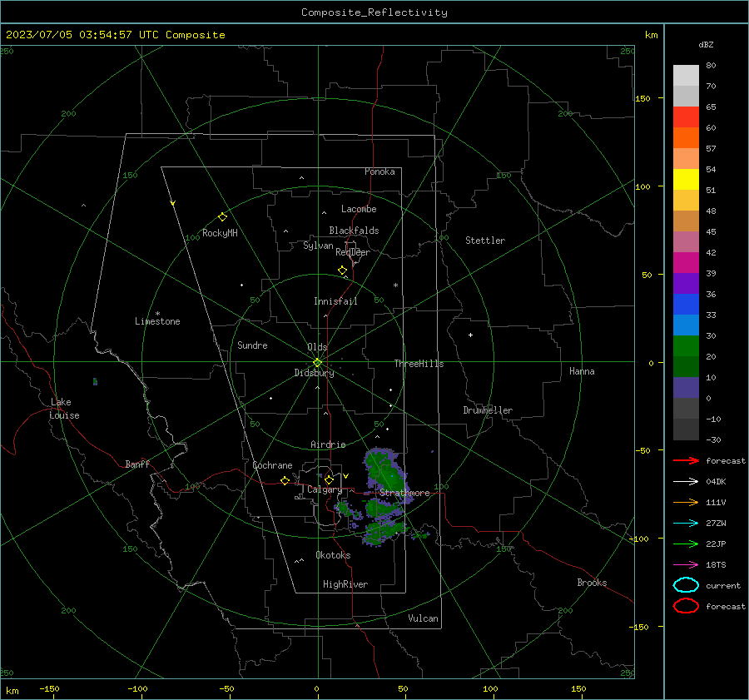Click the red forecast arrow in legend
Image resolution: width=749 pixels, height=700 pixels.
(686, 460)
